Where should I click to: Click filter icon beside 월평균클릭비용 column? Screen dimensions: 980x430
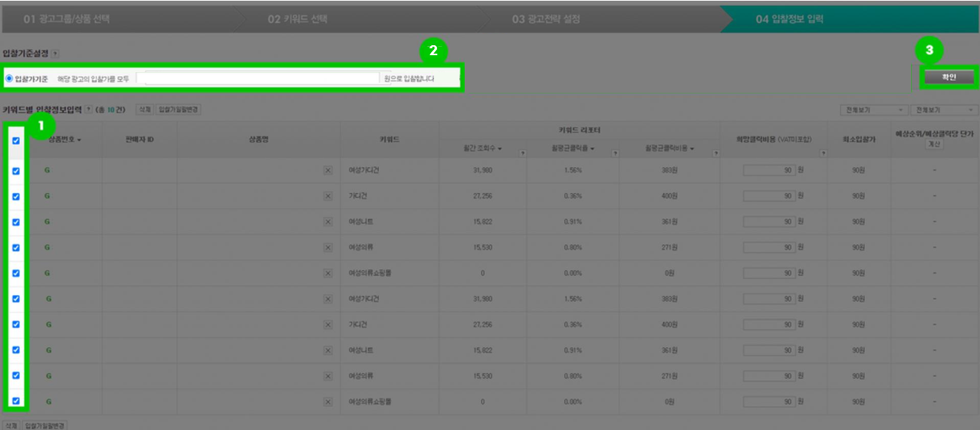(x=715, y=153)
